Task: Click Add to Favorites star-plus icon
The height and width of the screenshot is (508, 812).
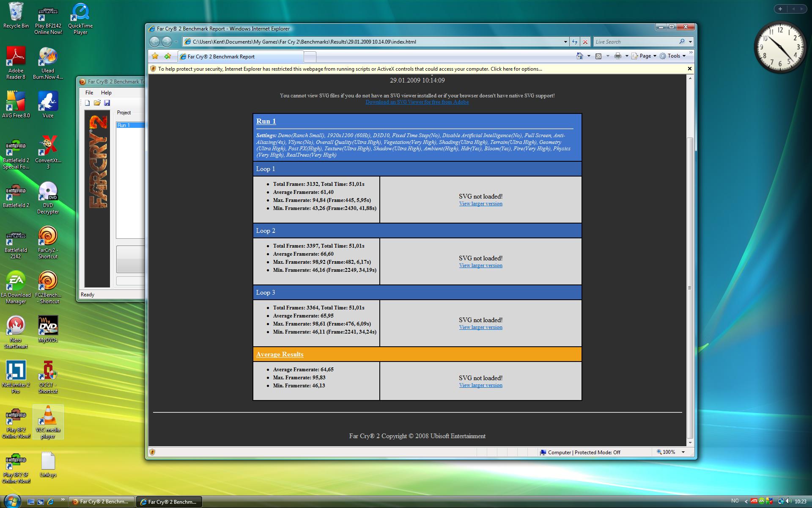Action: 168,56
